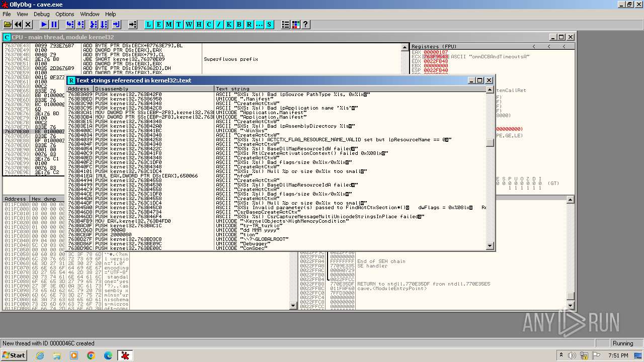644x362 pixels.
Task: Select the row ASCII "CreateActCtxW" at 763B3C90
Action: (x=277, y=104)
